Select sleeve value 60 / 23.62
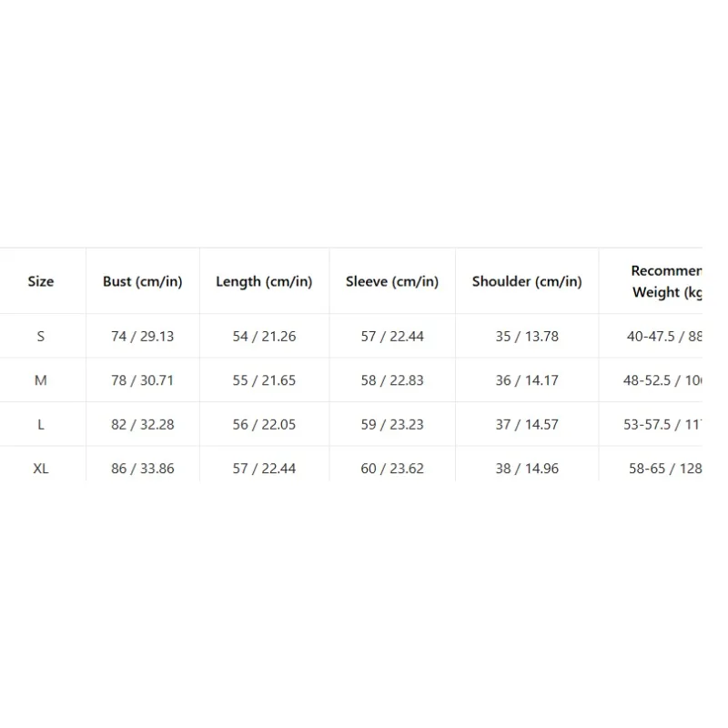 coord(392,469)
